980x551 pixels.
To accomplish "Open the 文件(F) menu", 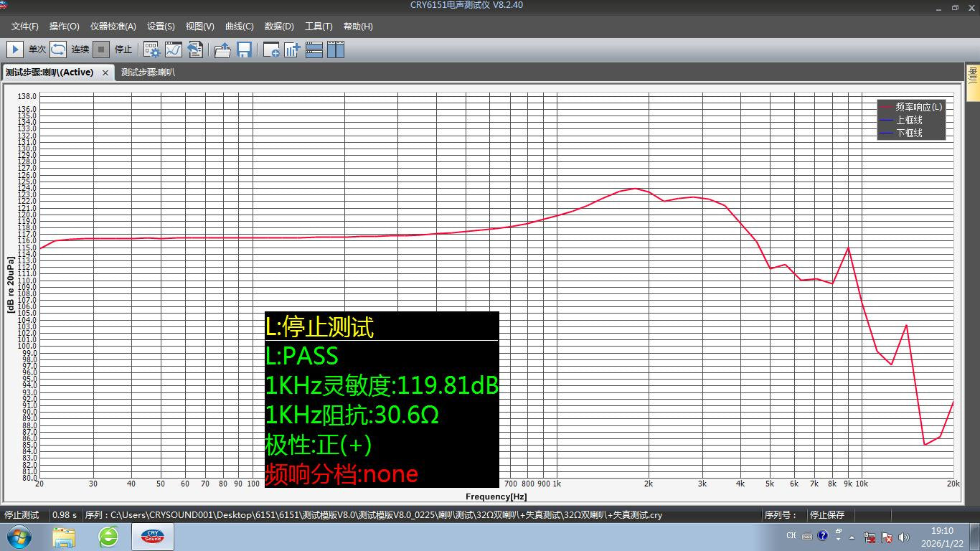I will click(x=25, y=27).
